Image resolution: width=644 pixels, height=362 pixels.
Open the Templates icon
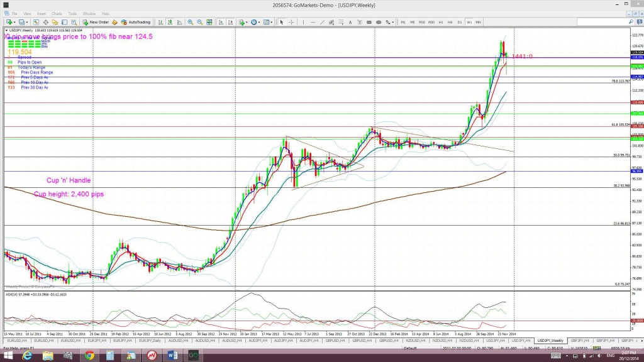267,22
